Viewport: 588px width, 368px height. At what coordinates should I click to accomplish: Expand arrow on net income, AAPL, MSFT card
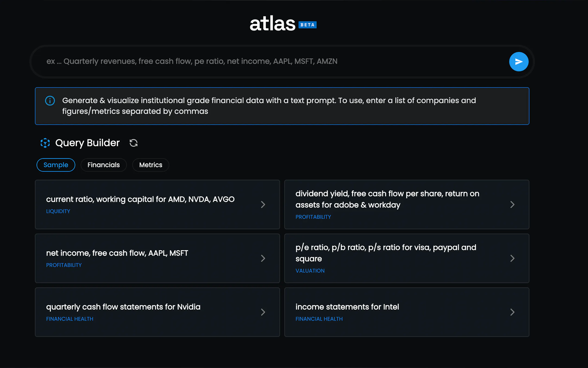tap(263, 258)
